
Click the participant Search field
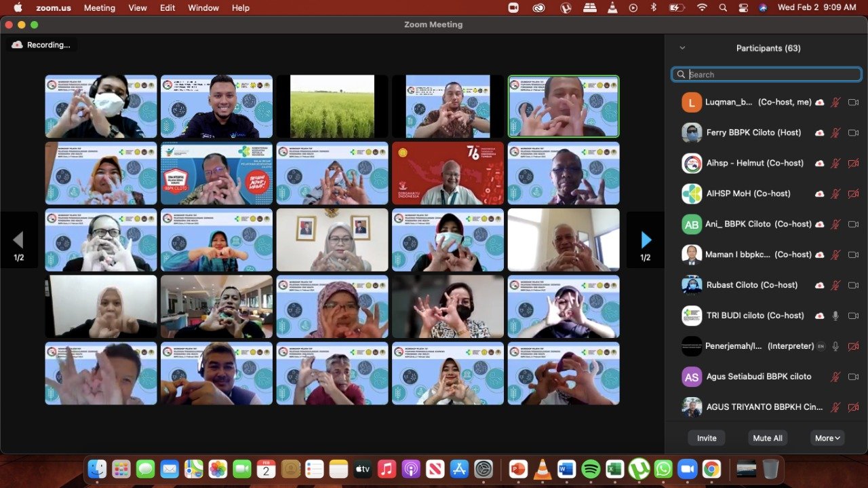pos(766,75)
